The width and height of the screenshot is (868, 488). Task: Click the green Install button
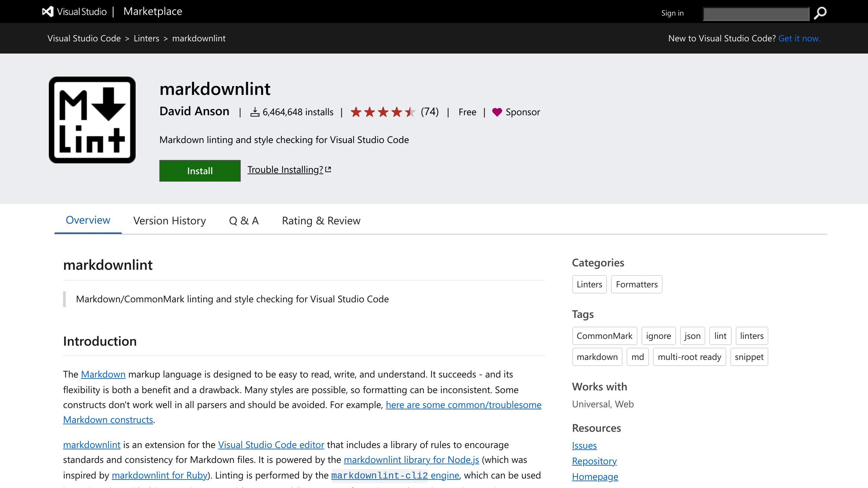coord(200,171)
